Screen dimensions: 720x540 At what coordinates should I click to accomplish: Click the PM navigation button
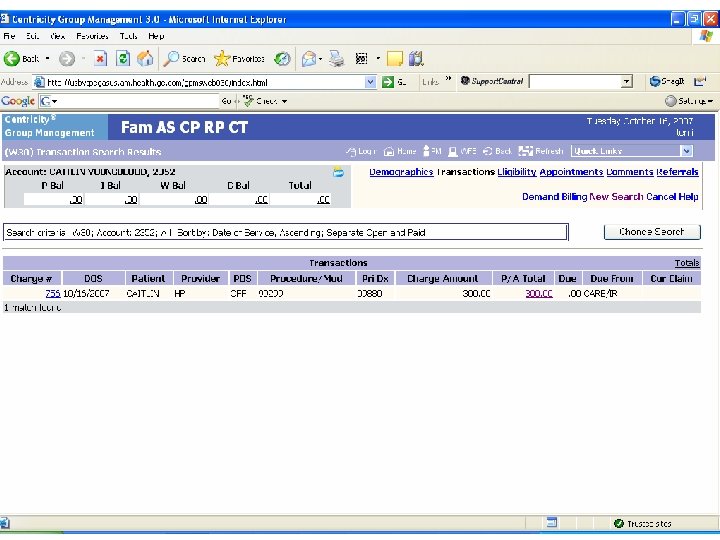pos(432,151)
